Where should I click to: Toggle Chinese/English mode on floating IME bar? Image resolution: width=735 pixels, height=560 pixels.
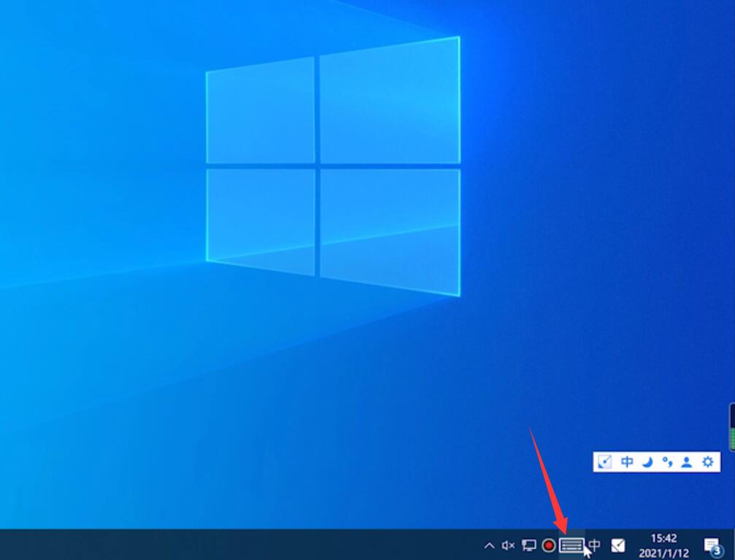pyautogui.click(x=627, y=462)
